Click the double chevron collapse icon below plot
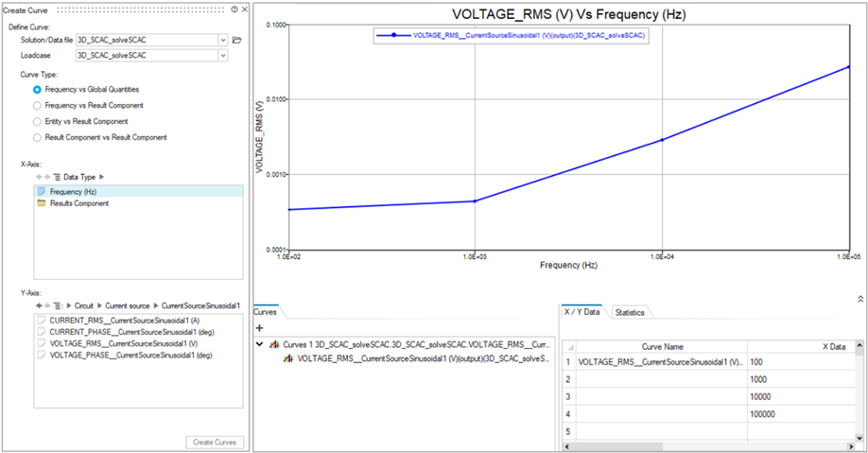868x453 pixels. (x=859, y=298)
